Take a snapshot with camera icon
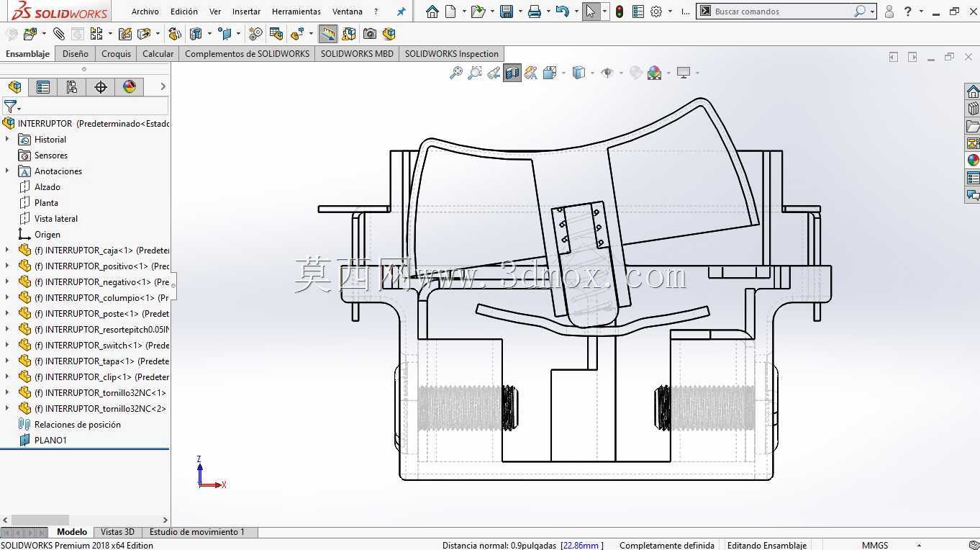This screenshot has height=550, width=980. pyautogui.click(x=369, y=34)
